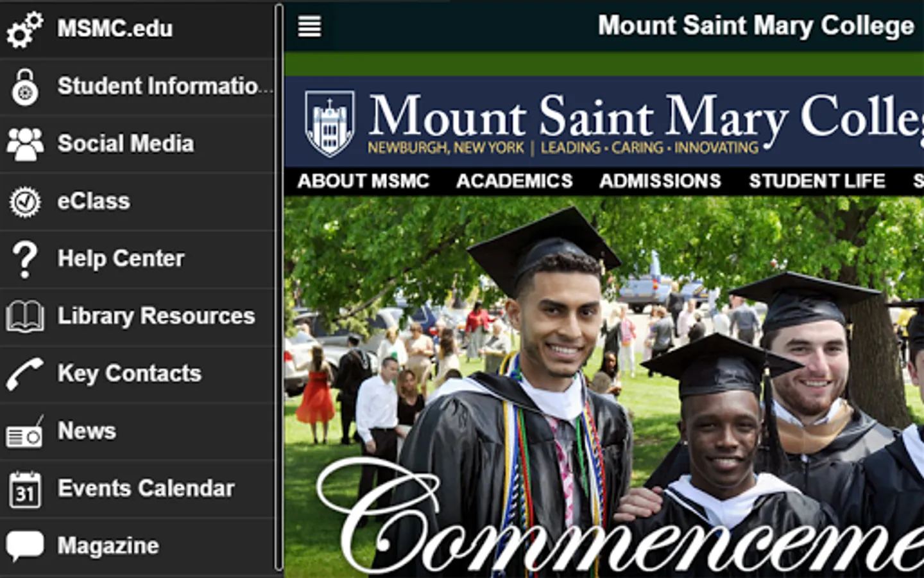This screenshot has height=578, width=924.
Task: Toggle the hamburger menu icon in header
Action: (310, 26)
